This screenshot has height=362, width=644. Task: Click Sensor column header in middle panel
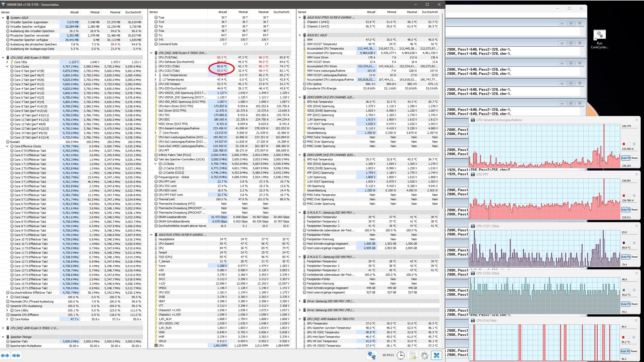(x=178, y=12)
